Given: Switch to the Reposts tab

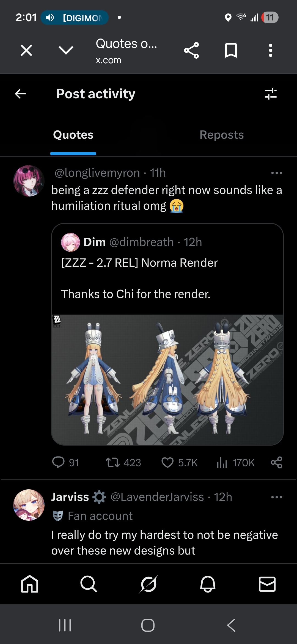Looking at the screenshot, I should point(222,135).
